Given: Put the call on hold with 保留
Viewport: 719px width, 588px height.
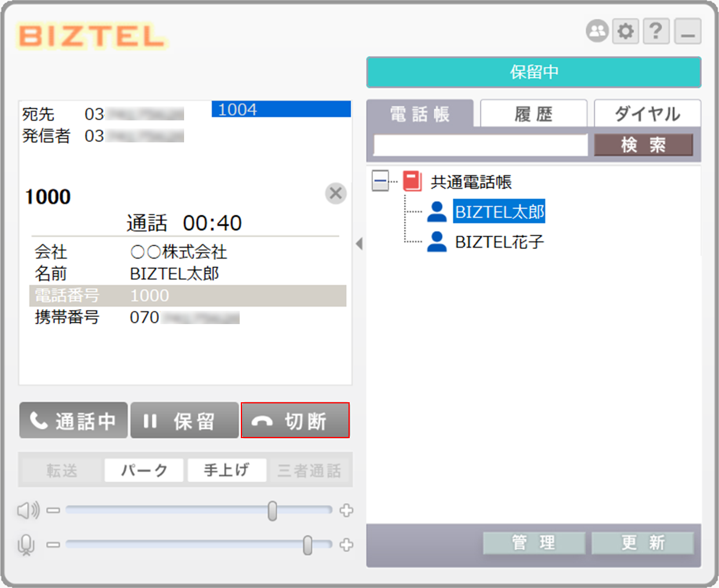Looking at the screenshot, I should (184, 421).
